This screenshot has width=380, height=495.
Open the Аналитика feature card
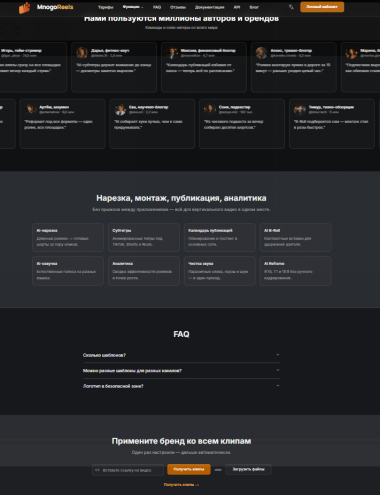144,271
